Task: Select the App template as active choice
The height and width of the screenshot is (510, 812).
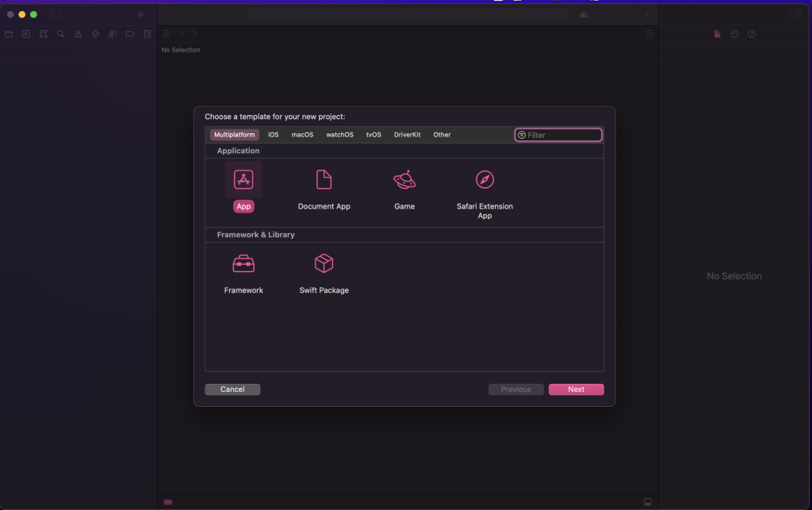Action: coord(243,179)
